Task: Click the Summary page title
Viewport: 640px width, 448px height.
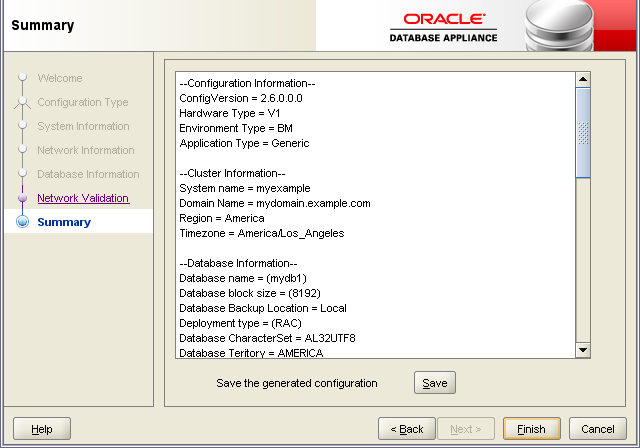Action: 42,25
